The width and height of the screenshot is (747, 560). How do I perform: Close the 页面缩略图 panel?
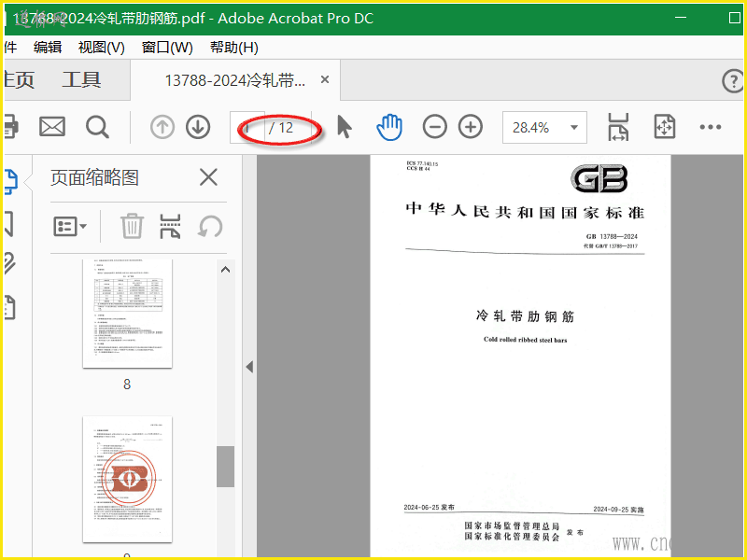pos(208,177)
